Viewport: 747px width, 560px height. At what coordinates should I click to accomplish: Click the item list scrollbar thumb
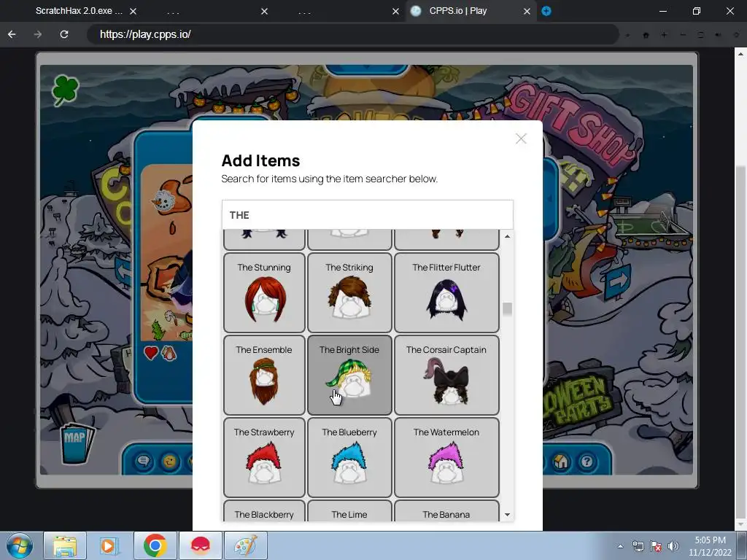508,308
